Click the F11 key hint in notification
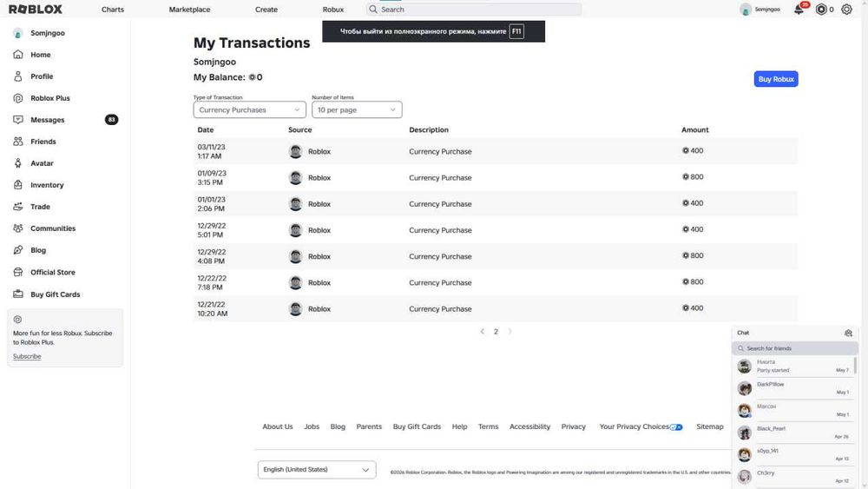The image size is (868, 489). 516,31
